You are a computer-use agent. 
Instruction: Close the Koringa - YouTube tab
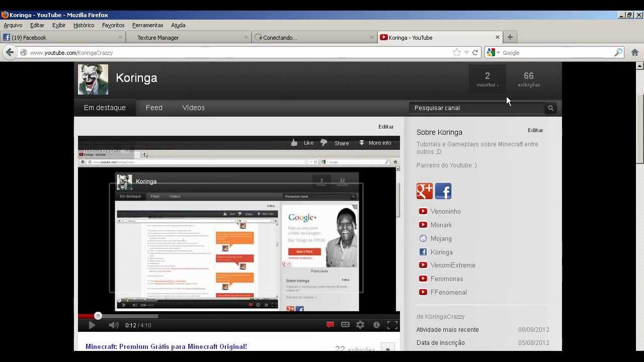point(498,37)
